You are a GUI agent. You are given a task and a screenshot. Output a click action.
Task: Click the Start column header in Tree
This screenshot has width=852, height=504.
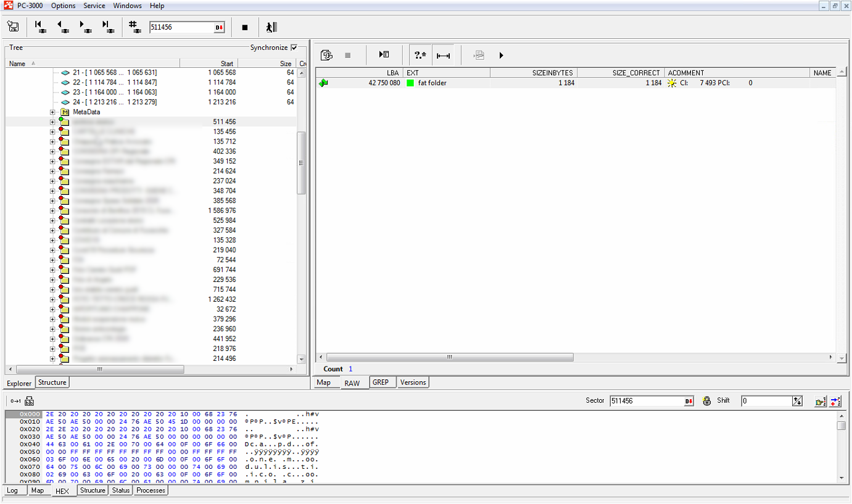(x=209, y=64)
